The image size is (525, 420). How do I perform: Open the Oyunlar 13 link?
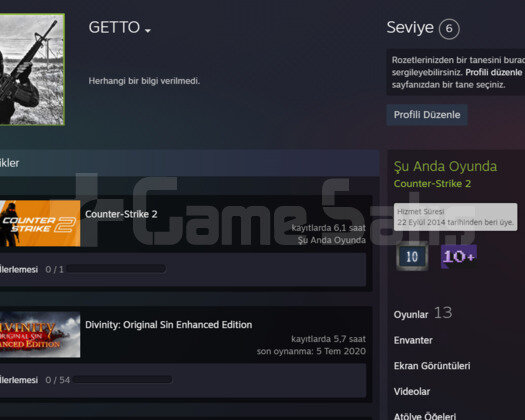click(x=423, y=313)
